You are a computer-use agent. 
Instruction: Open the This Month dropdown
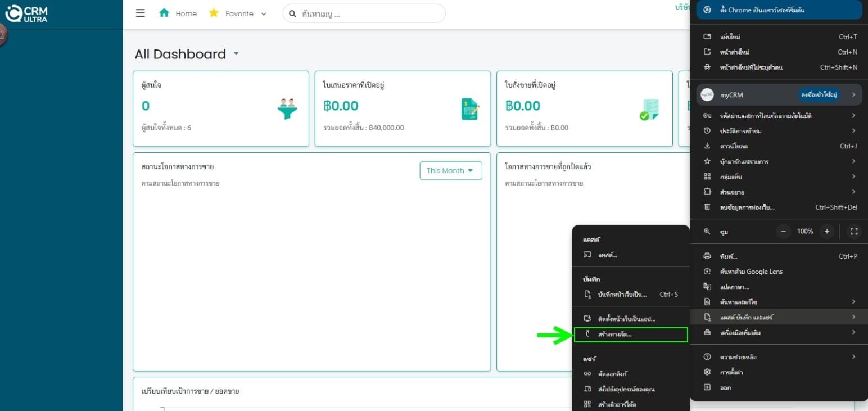tap(451, 171)
